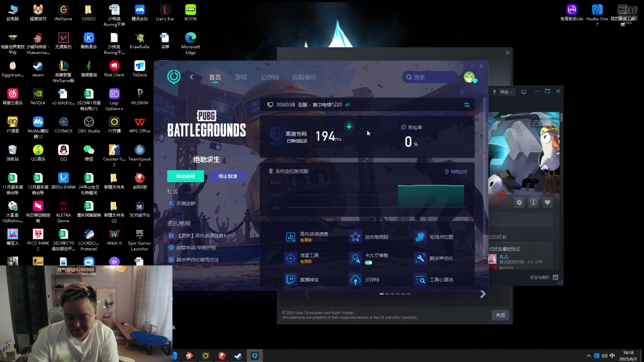The height and width of the screenshot is (362, 644).
Task: Open the 吃鸡点位图 map tool
Action: [x=420, y=237]
